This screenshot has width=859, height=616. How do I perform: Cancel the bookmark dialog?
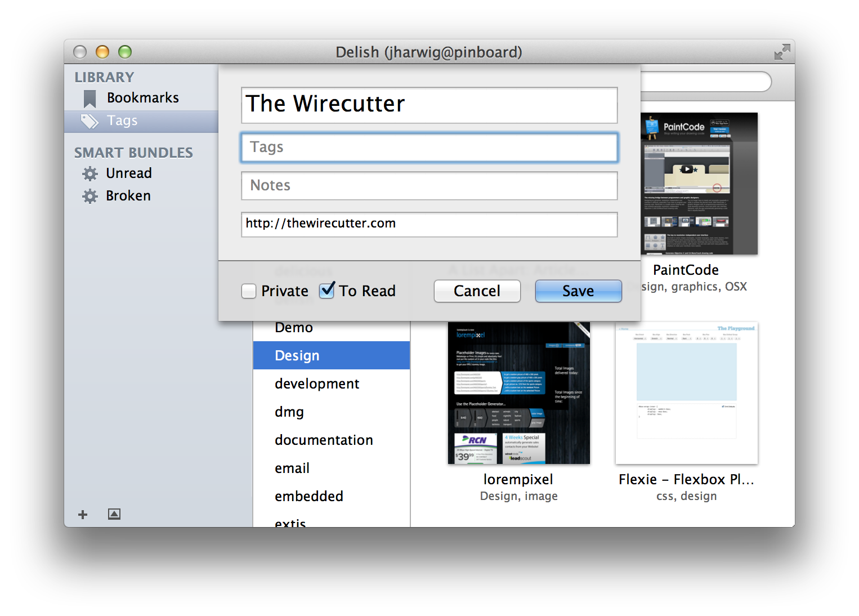pos(477,291)
